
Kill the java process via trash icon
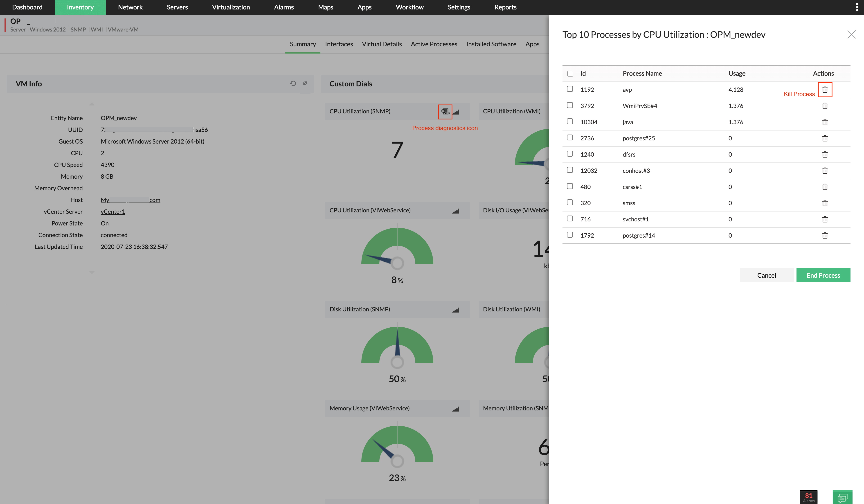825,122
